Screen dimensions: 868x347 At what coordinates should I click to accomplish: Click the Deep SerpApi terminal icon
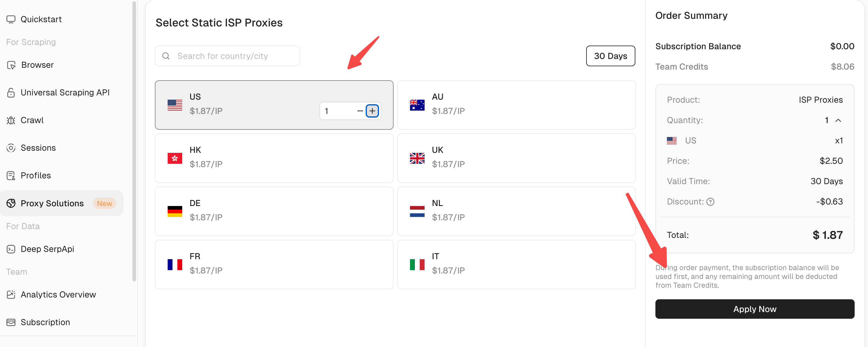point(11,249)
